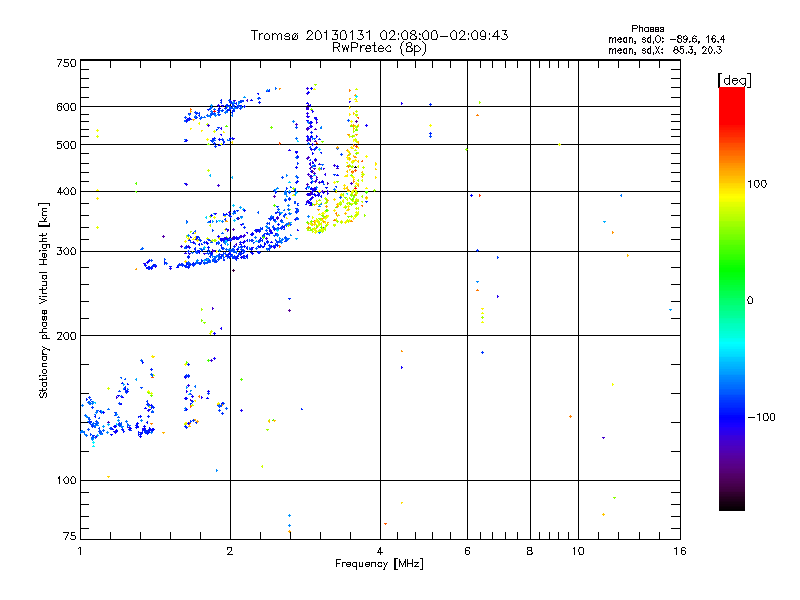Click the 'mean, sd,X: 85.3, 20.3' statistic
The height and width of the screenshot is (600, 800).
665,50
